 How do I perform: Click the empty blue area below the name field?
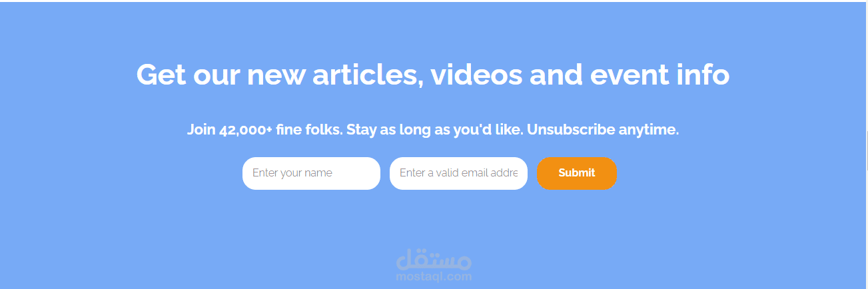pos(311,220)
